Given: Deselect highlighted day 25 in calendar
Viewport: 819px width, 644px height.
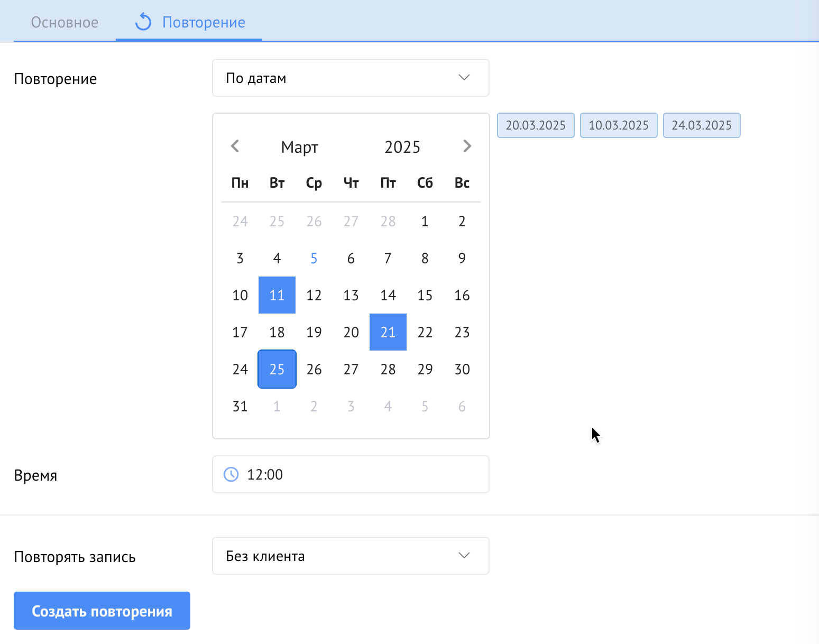Looking at the screenshot, I should click(277, 369).
